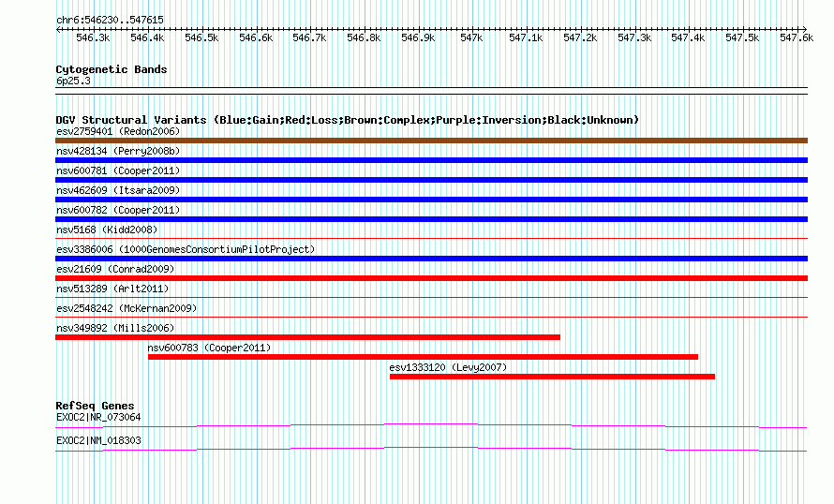Click the esv2759401 (Redon2006) label
The height and width of the screenshot is (504, 834).
tap(118, 131)
